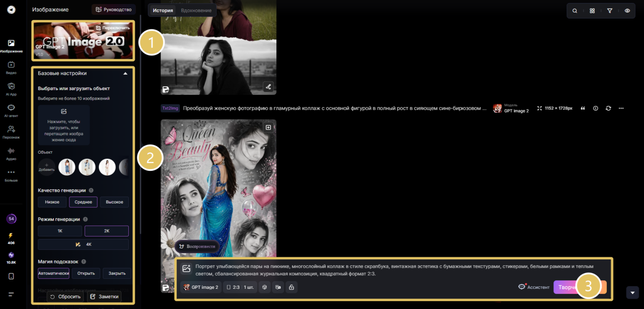The image size is (644, 309).
Task: Click the save icon on the black-and-white photo
Action: (166, 89)
